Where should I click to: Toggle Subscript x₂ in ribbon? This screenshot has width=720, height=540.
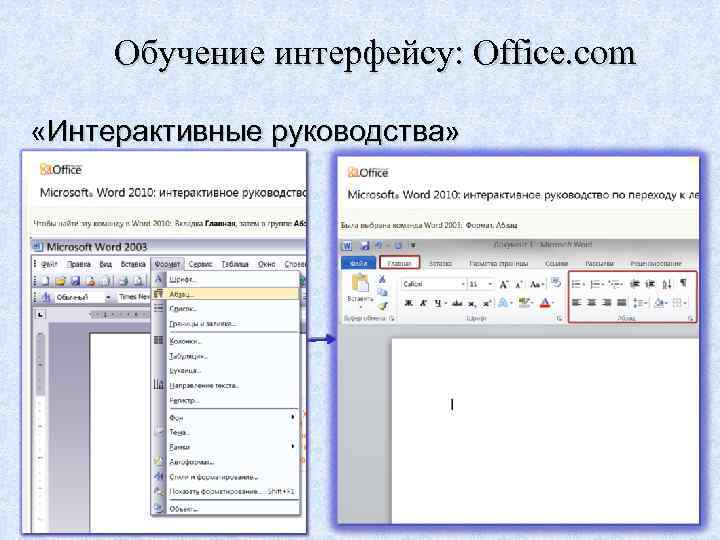click(472, 304)
